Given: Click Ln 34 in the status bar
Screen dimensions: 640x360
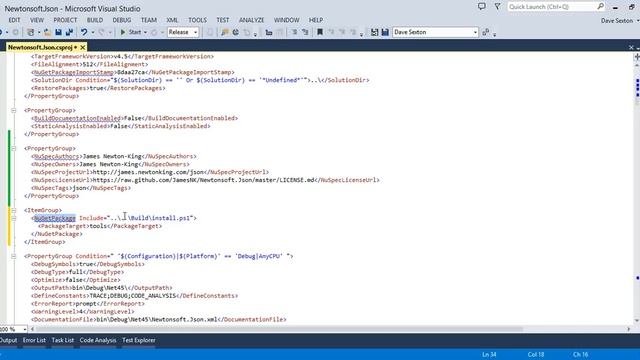Looking at the screenshot, I should (x=489, y=354).
